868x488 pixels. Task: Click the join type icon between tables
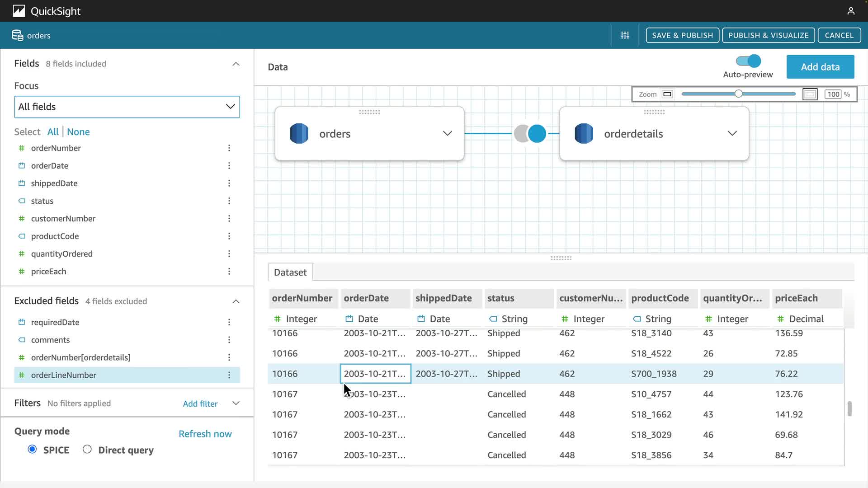coord(530,134)
